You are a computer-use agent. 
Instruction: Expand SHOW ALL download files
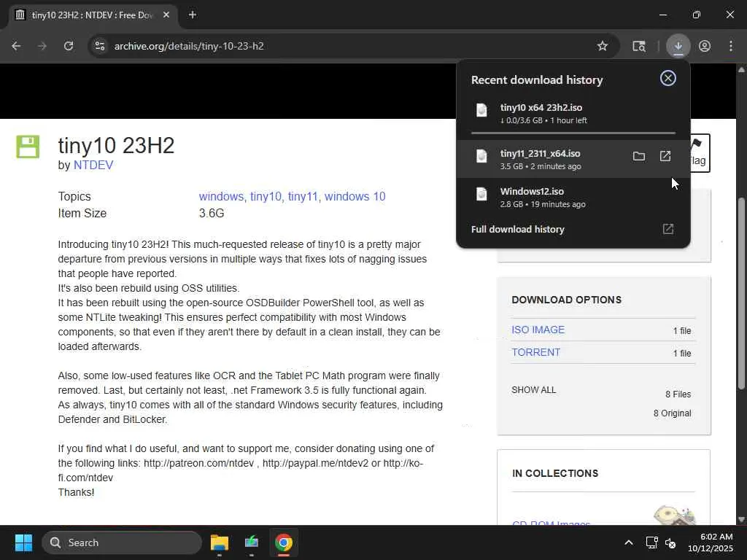(533, 389)
